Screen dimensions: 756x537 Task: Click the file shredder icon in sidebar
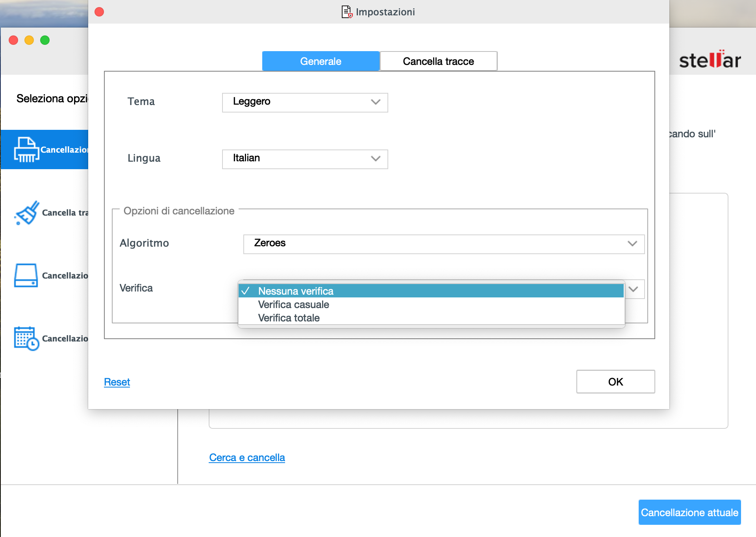pyautogui.click(x=26, y=149)
